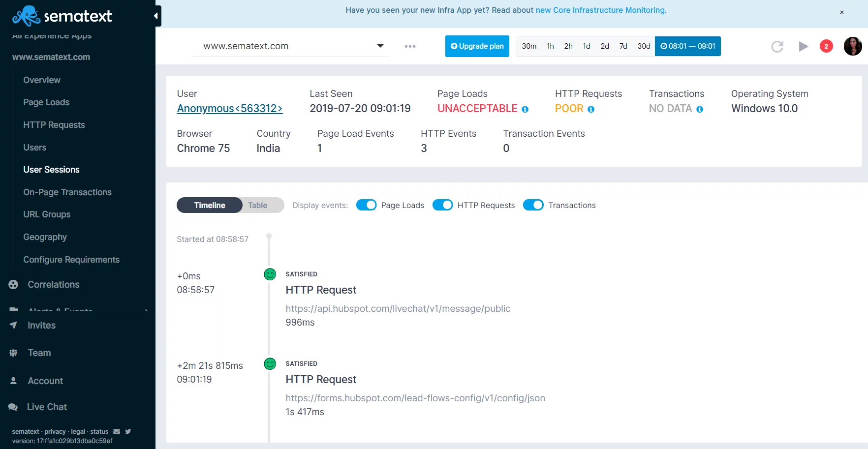Screen dimensions: 868x449
Task: Click the Upgrade plan button
Action: coord(477,46)
